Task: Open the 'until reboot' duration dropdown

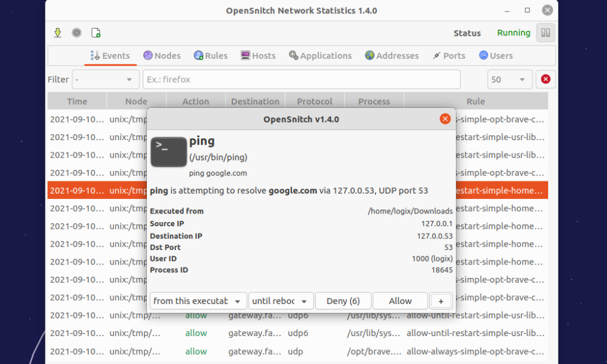Action: 280,301
